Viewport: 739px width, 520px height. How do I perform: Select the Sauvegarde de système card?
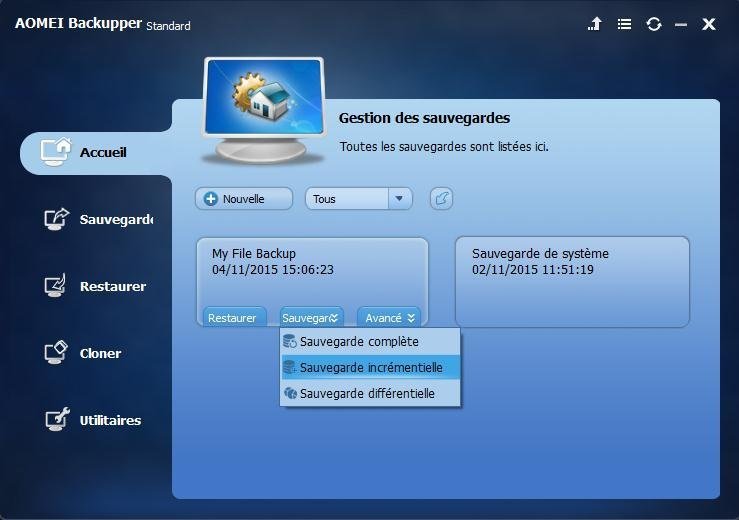(572, 281)
